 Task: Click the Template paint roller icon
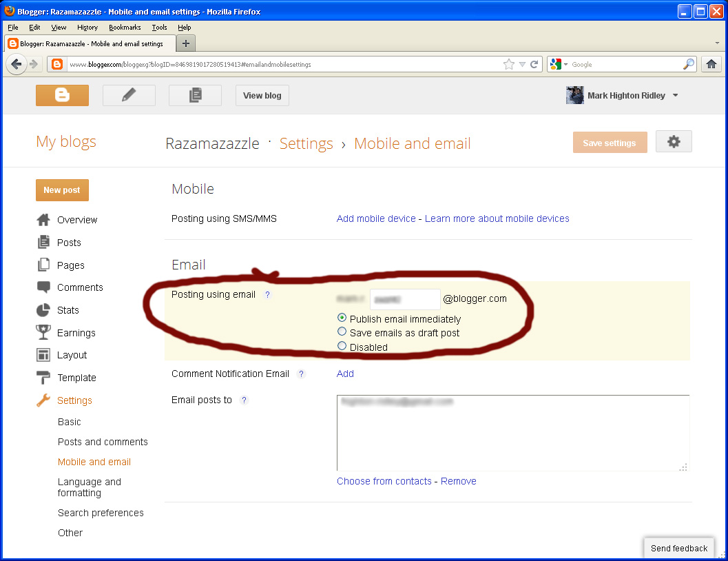(x=43, y=378)
